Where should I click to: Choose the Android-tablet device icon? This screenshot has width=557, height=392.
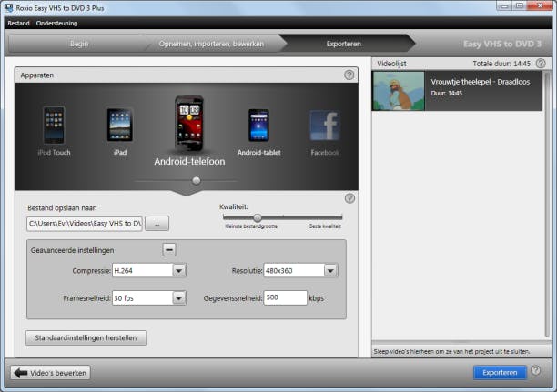pyautogui.click(x=259, y=125)
